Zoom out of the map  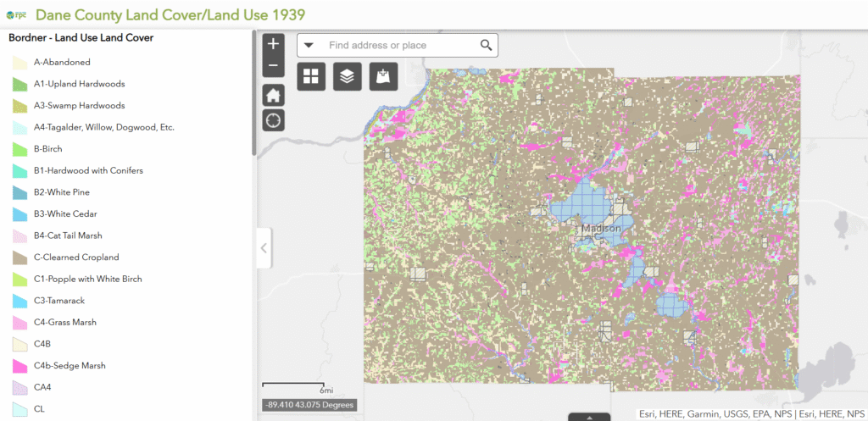[x=273, y=66]
